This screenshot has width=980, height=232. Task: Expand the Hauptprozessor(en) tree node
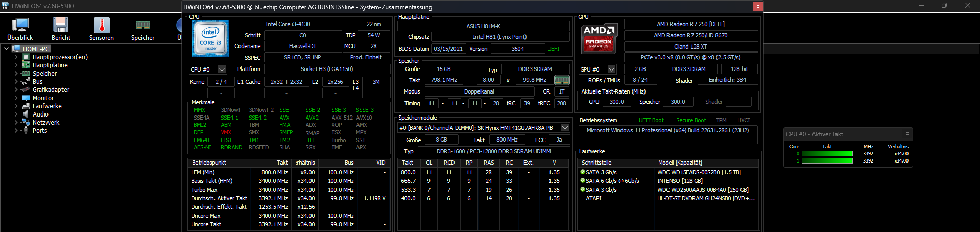point(16,57)
